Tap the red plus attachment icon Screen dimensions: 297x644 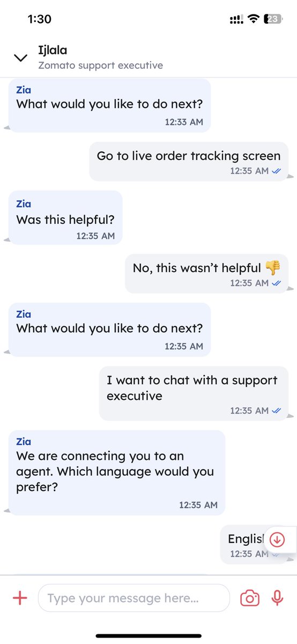coord(20,598)
